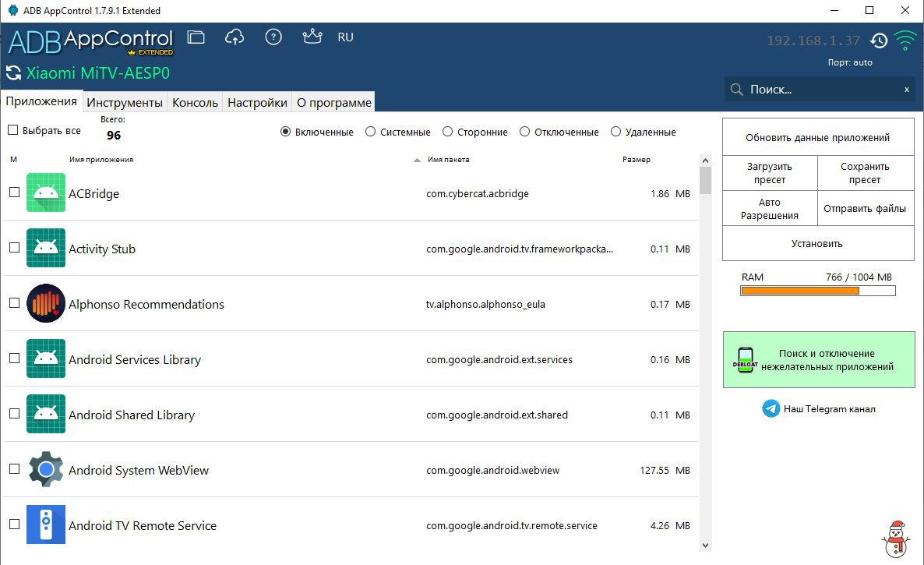
Task: Click the search magnifier icon
Action: point(736,90)
